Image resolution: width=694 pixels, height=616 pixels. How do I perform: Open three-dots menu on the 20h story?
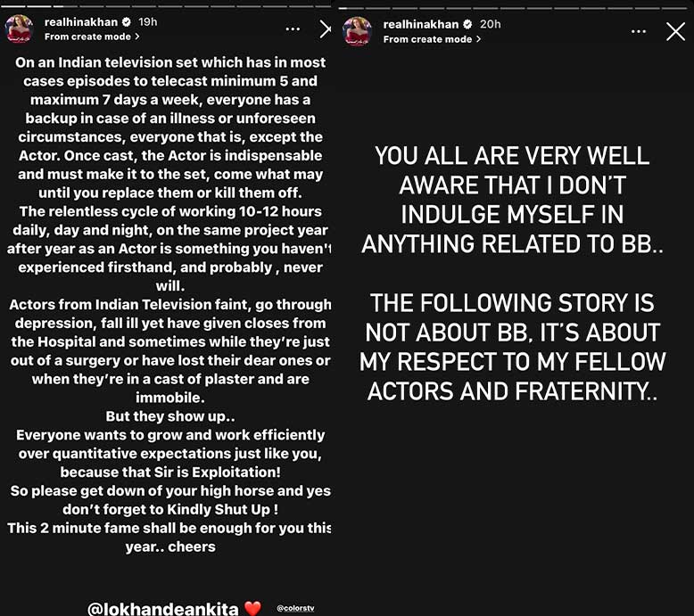point(639,31)
